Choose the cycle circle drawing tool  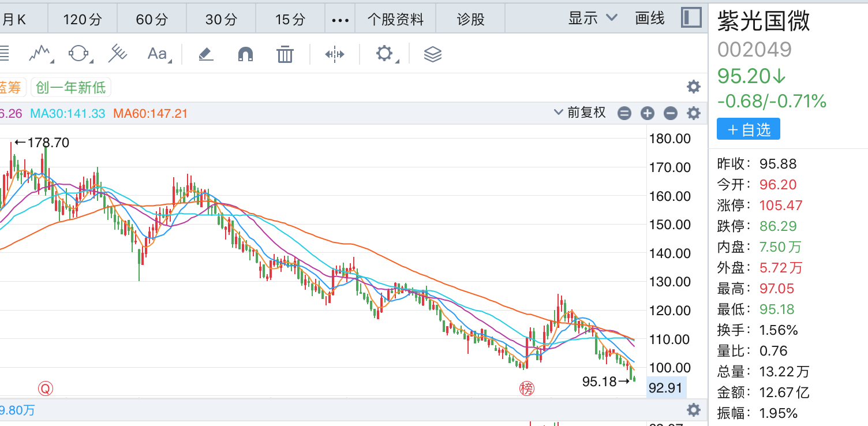[79, 54]
